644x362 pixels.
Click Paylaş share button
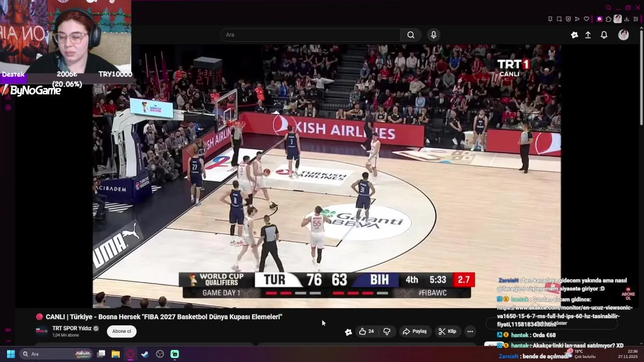coord(415,331)
